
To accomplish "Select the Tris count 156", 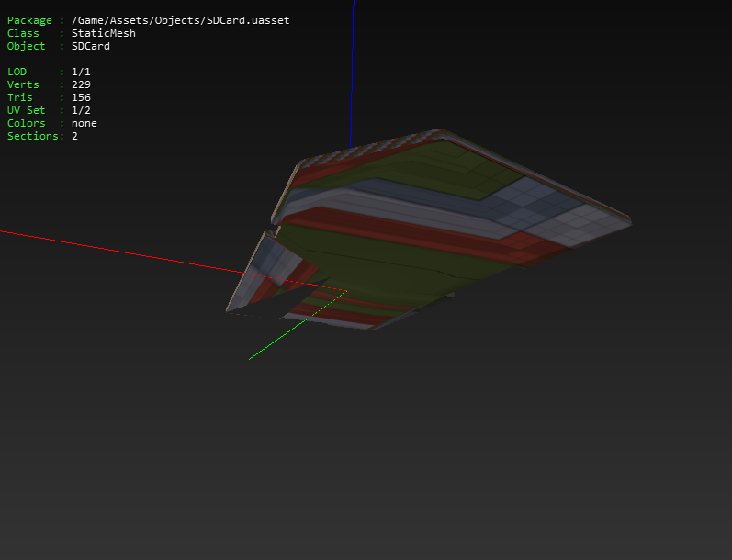I will click(81, 97).
